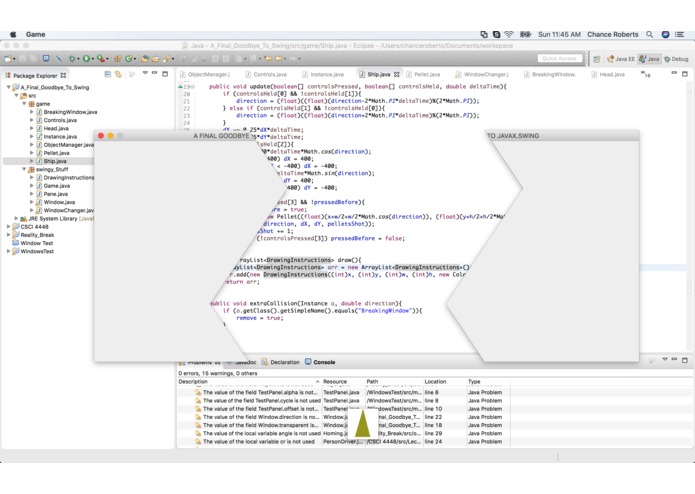Switch to Pellet.java editor tab
The width and height of the screenshot is (695, 494).
[x=423, y=74]
